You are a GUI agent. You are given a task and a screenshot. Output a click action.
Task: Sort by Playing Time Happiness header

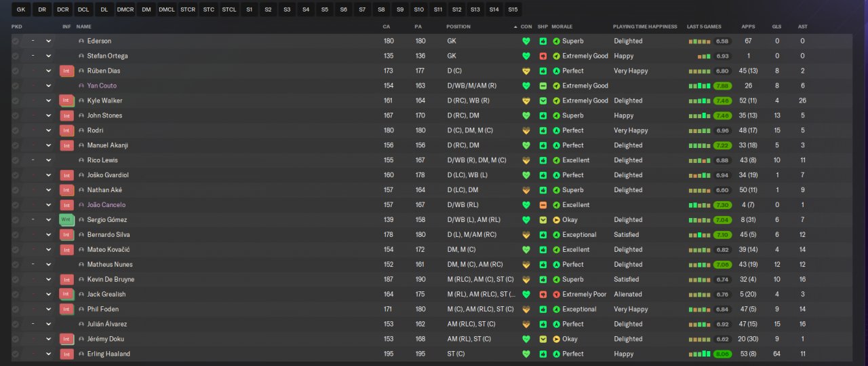click(x=645, y=26)
